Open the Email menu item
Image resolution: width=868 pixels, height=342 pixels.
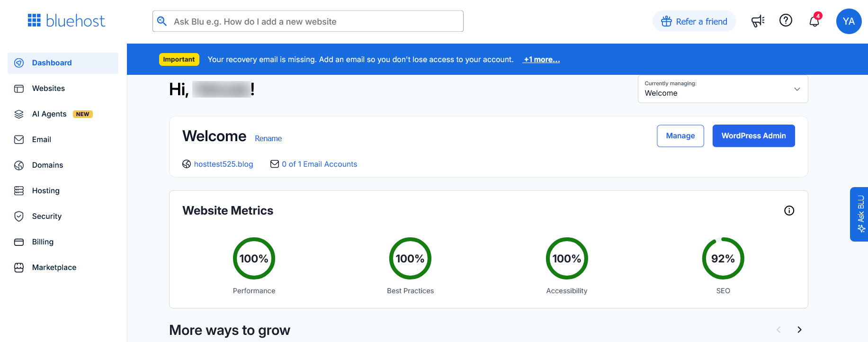point(63,140)
